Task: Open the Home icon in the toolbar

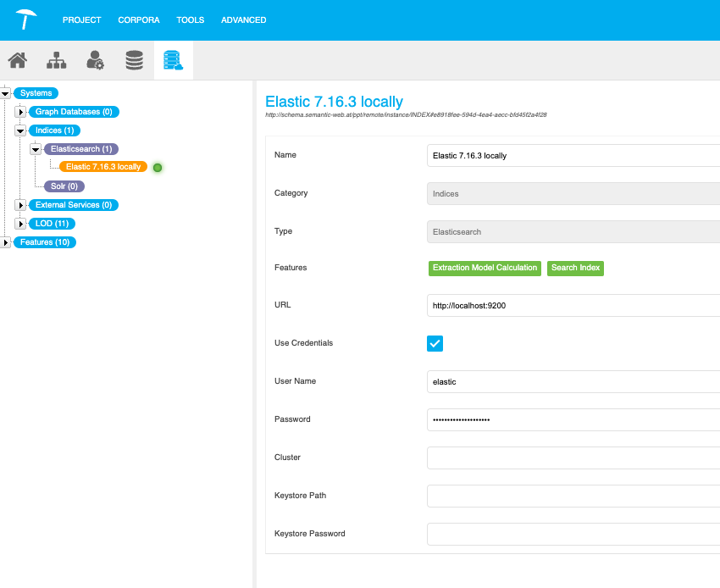Action: tap(17, 59)
